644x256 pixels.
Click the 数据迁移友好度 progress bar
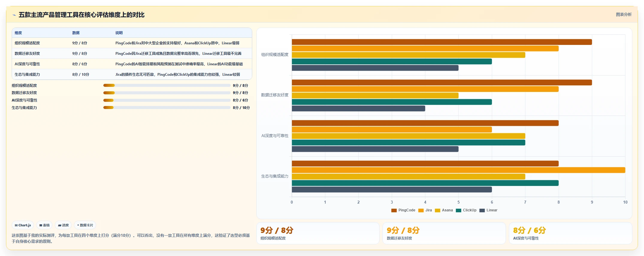(167, 93)
